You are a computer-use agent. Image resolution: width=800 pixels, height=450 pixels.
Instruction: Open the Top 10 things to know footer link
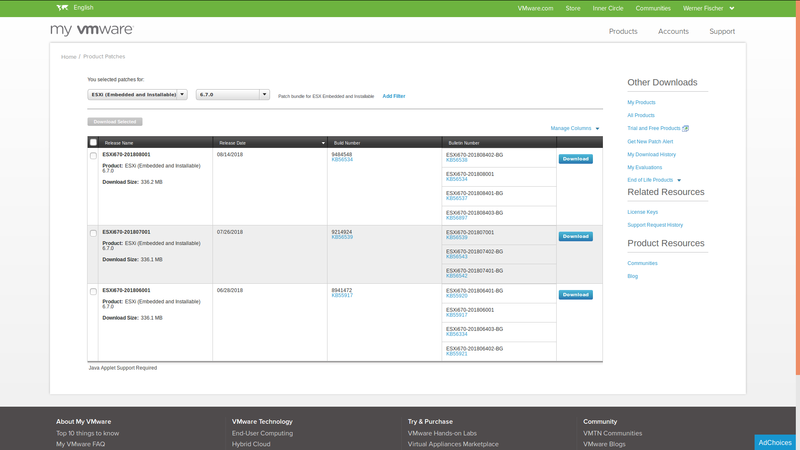[x=87, y=433]
